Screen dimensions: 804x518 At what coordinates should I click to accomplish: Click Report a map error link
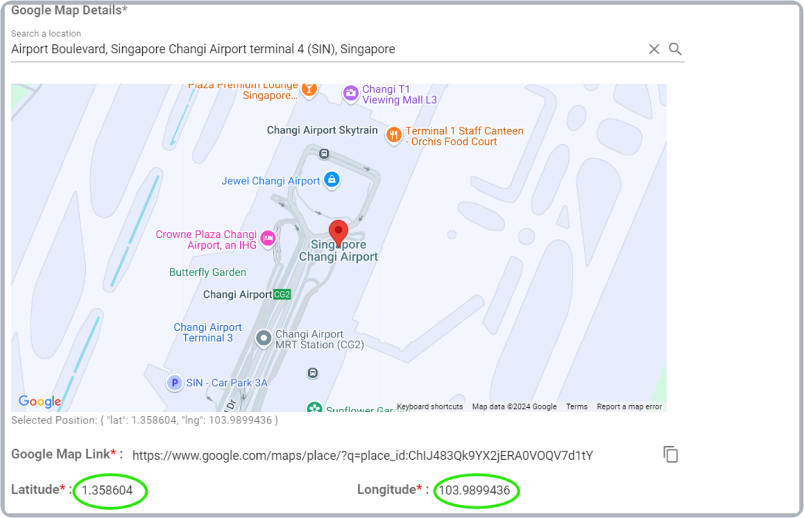pyautogui.click(x=629, y=407)
